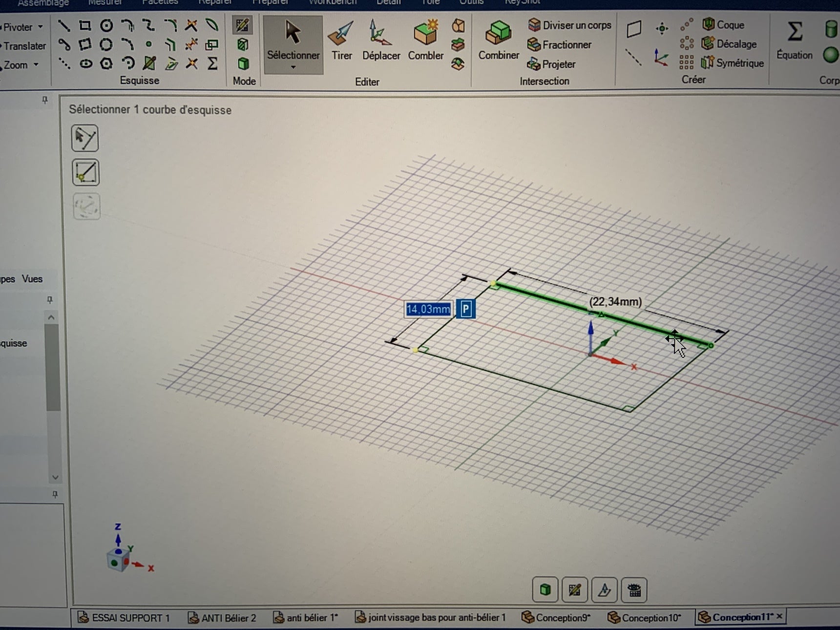840x630 pixels.
Task: Click the Combiner tool
Action: [499, 41]
